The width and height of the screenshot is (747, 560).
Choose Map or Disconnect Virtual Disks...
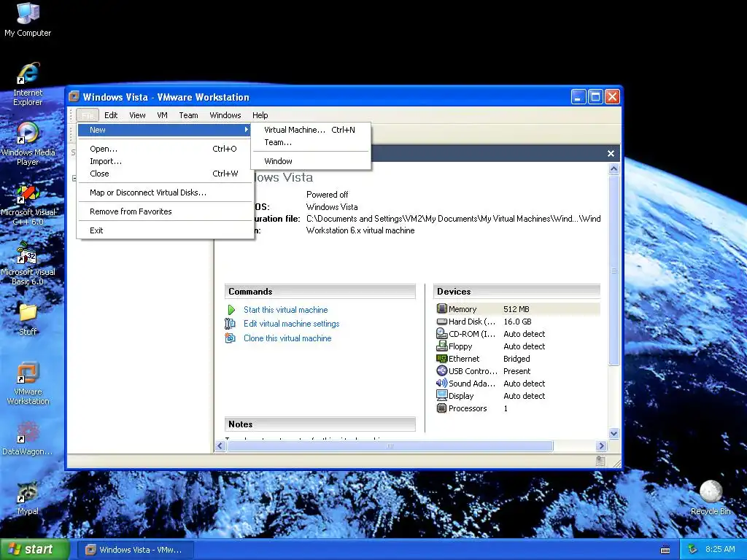click(x=165, y=192)
